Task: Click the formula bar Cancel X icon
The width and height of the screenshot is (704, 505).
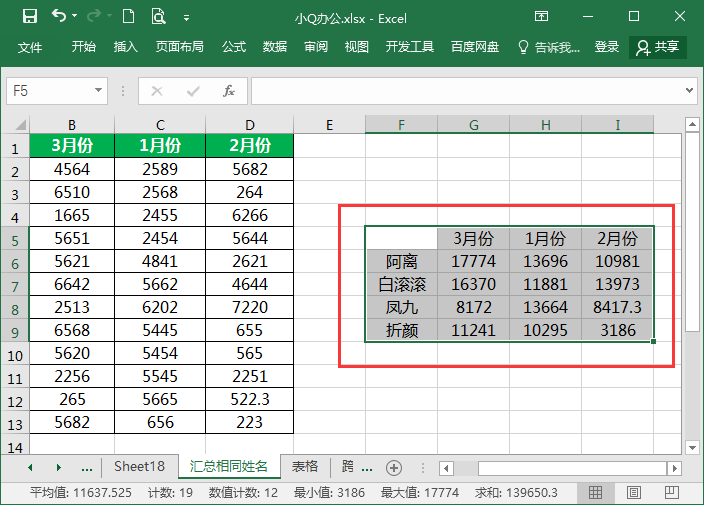Action: tap(157, 91)
